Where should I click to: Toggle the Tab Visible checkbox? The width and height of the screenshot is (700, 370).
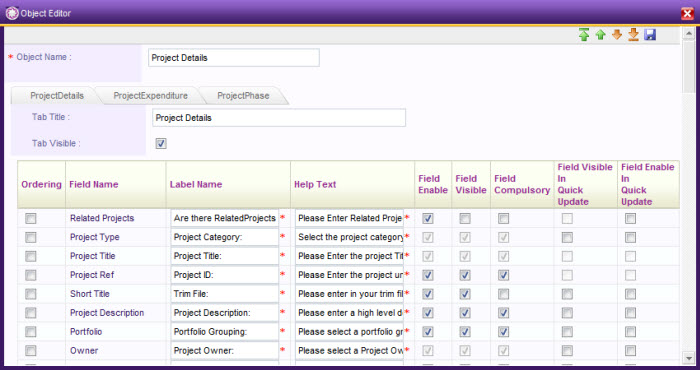coord(161,144)
